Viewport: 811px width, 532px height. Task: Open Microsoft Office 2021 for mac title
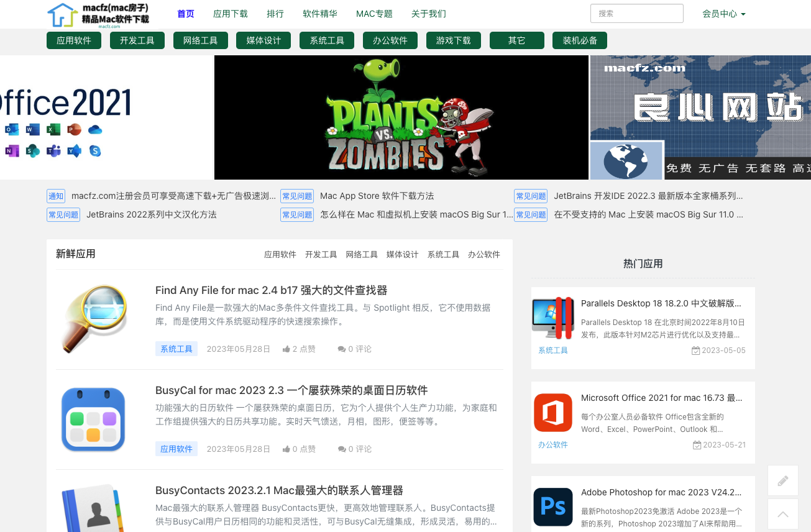tap(661, 398)
